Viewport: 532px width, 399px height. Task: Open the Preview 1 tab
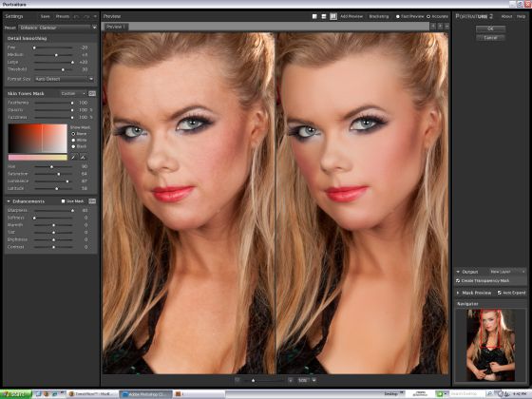115,27
